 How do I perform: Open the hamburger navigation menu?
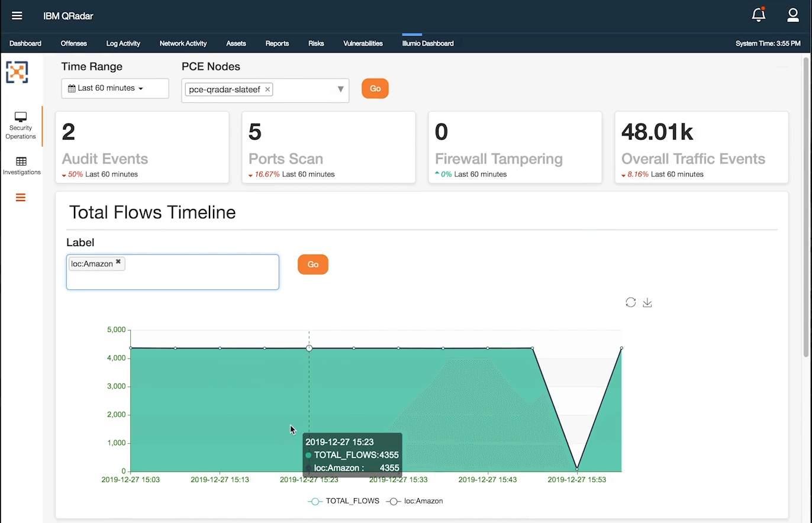(x=17, y=16)
